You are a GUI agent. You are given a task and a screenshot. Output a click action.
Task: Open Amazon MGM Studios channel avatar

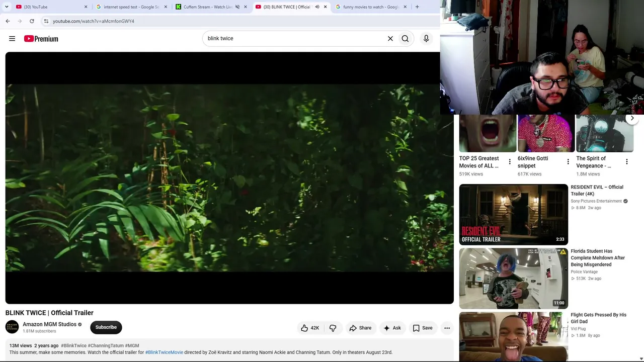pos(12,327)
